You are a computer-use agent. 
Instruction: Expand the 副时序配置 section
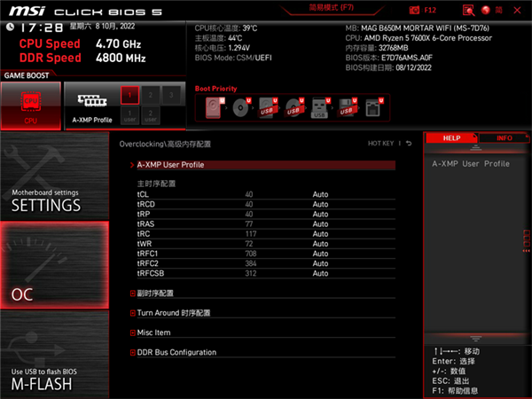[155, 293]
